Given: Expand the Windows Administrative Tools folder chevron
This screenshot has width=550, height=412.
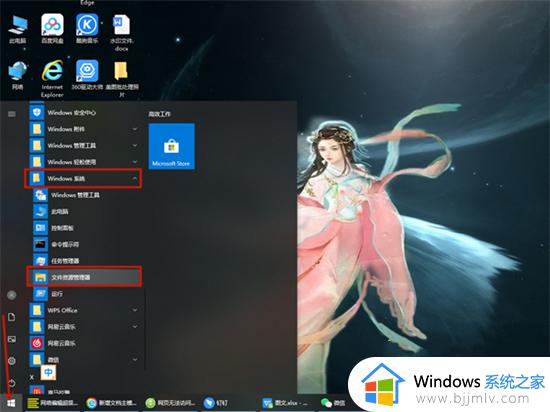Looking at the screenshot, I should [135, 146].
